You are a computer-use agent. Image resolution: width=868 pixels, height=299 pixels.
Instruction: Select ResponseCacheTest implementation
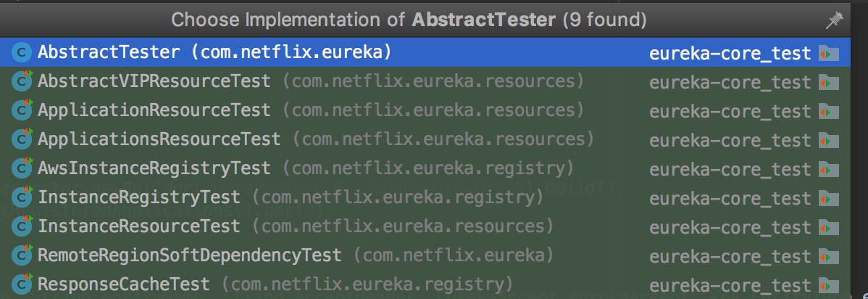click(123, 284)
